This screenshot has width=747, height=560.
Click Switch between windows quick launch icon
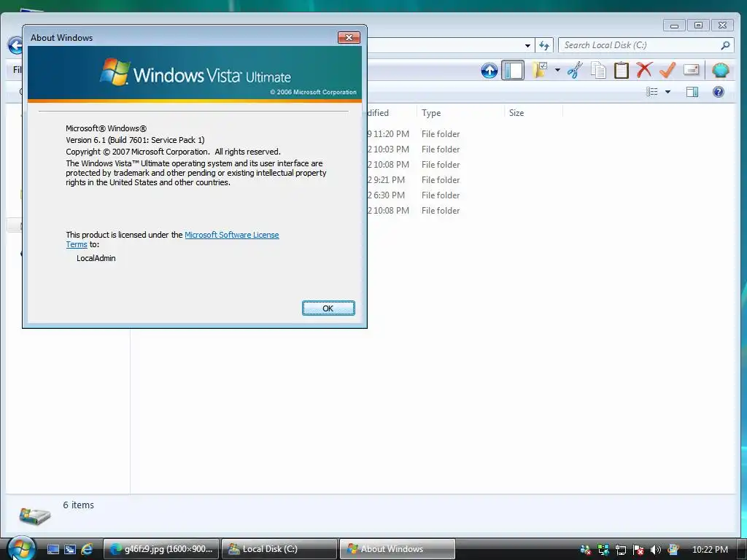pos(70,549)
